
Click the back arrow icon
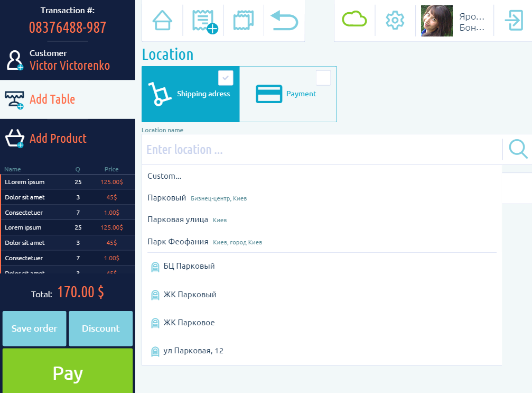[x=284, y=21]
